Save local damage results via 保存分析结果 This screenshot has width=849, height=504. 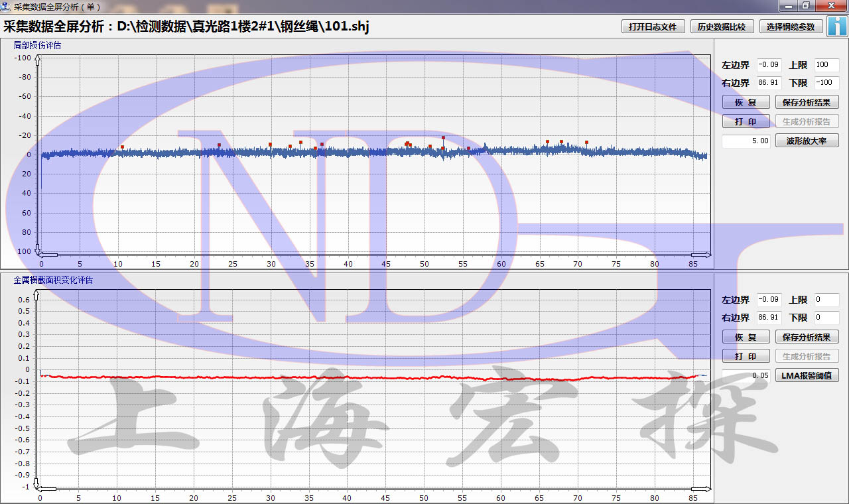[x=807, y=102]
